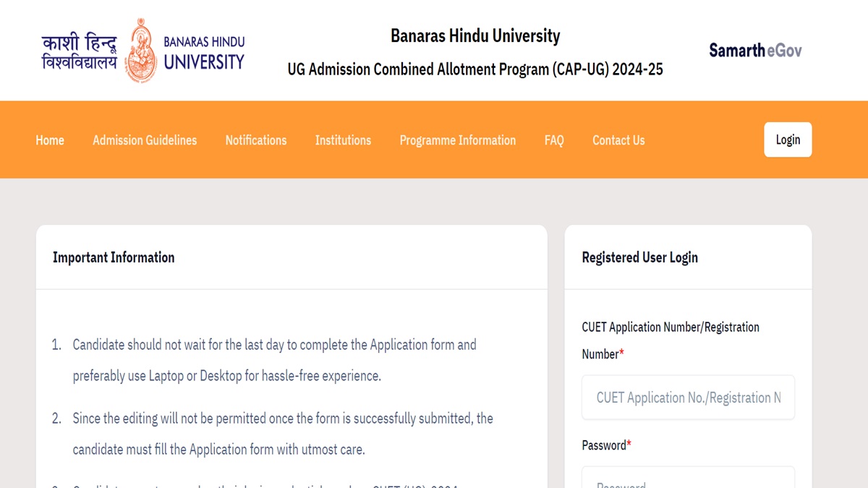The image size is (868, 488).
Task: Click the 'Important Information' heading
Action: coord(114,257)
